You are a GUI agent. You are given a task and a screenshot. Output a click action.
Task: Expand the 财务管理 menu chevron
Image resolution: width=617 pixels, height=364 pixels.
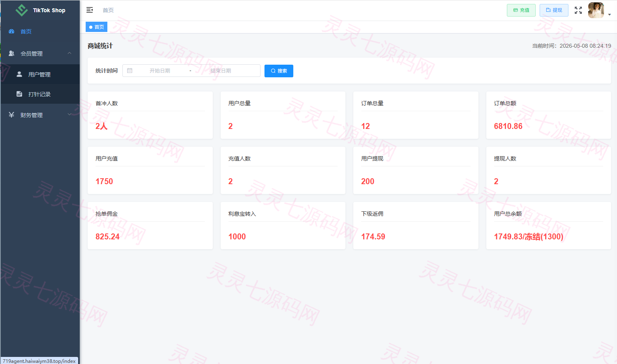69,115
